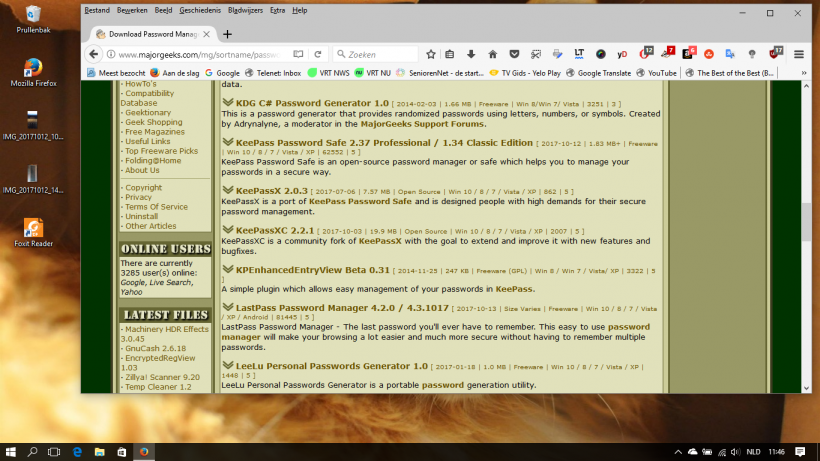Click the screenshot scissors icon
Screen dimensions: 820x461
coord(536,54)
